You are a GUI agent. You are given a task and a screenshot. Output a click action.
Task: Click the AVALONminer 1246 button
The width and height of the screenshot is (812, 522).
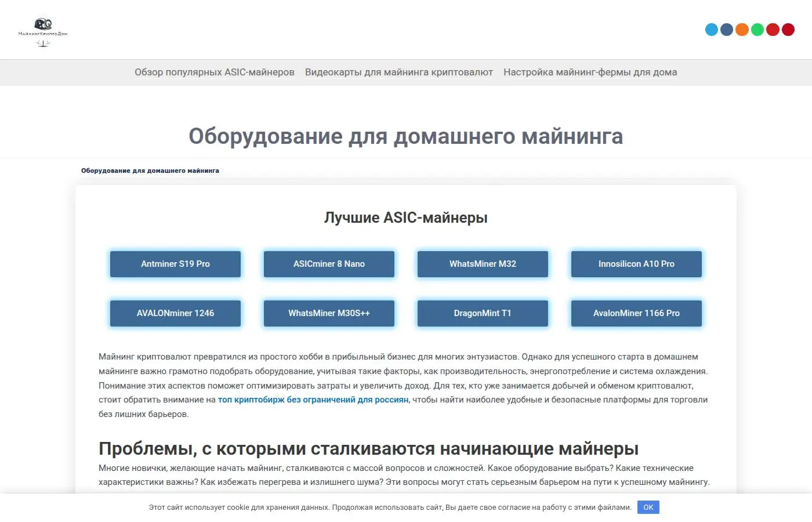click(x=175, y=313)
